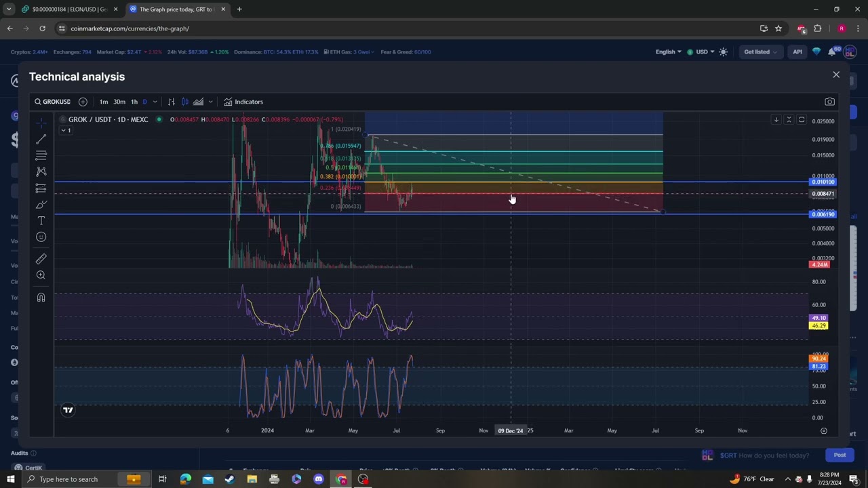Select the trend line drawing tool

tap(41, 139)
